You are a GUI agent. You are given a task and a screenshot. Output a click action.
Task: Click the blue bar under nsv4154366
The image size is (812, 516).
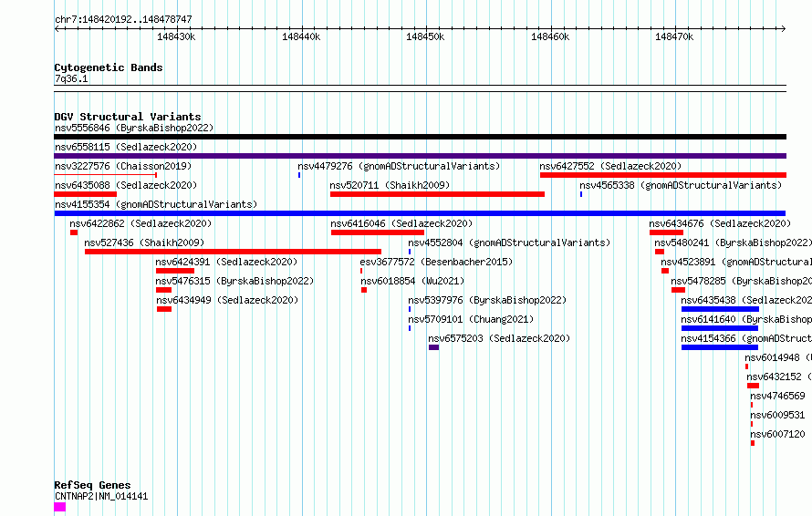pyautogui.click(x=720, y=347)
